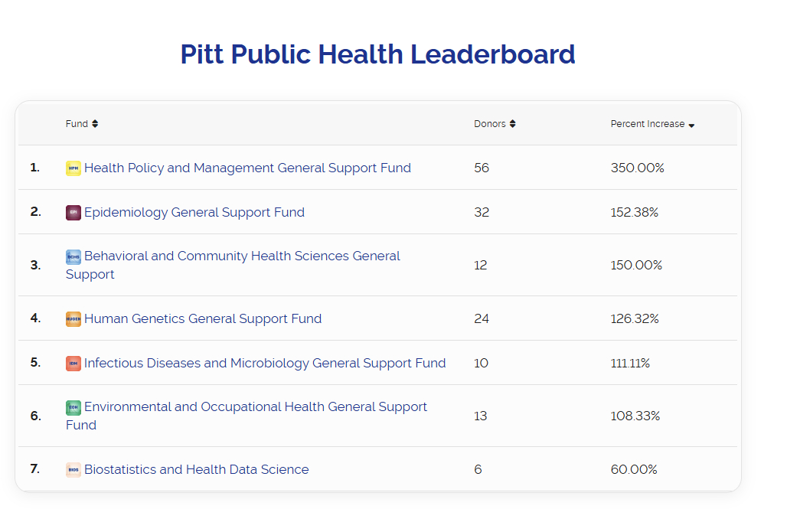Image resolution: width=787 pixels, height=532 pixels.
Task: Click the blue BCHS fund icon
Action: [x=73, y=256]
